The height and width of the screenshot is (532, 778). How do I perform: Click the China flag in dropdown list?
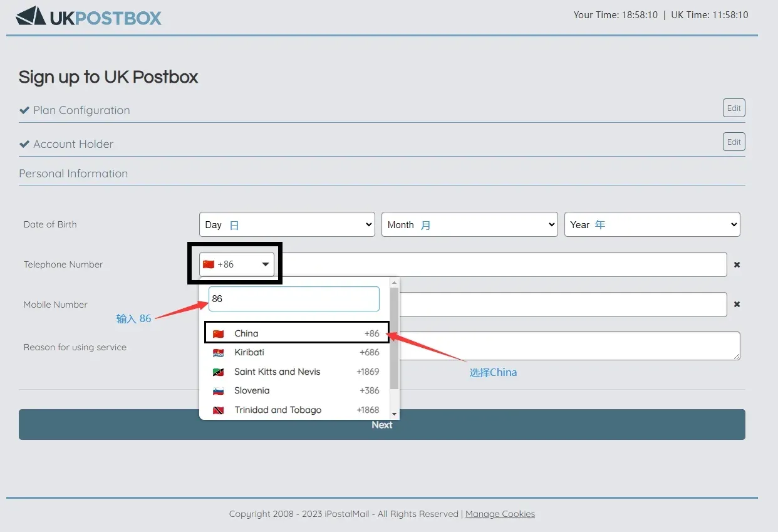coord(218,333)
